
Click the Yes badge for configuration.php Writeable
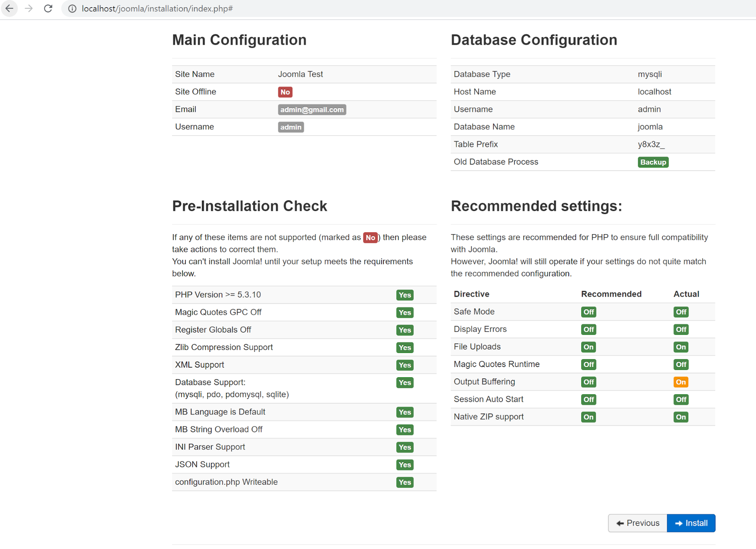pos(405,482)
